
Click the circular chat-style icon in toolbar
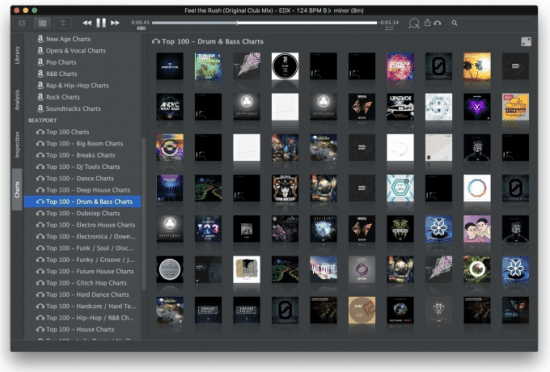coord(414,23)
